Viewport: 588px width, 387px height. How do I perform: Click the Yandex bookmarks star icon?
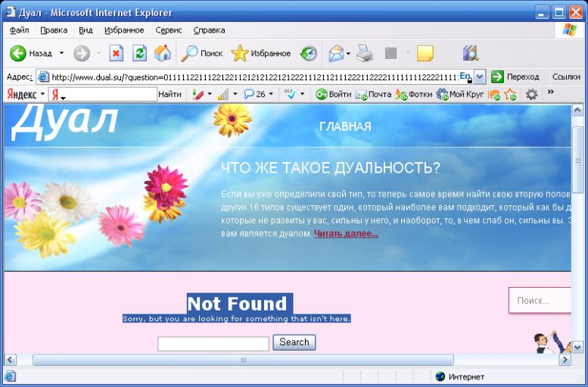pyautogui.click(x=510, y=95)
